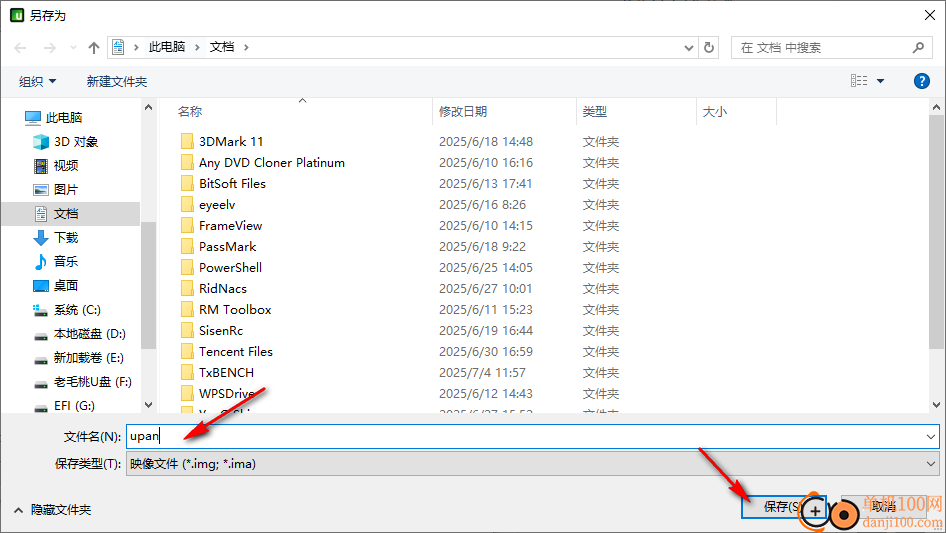
Task: Open 保存类型 映像文件 dropdown
Action: 532,464
